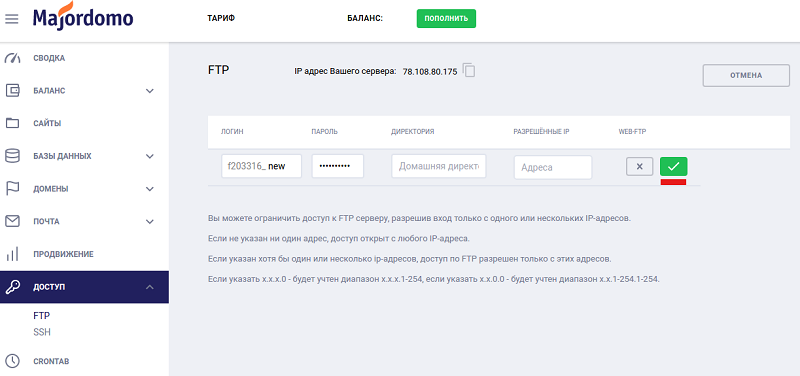Click the Сводка gauge icon
This screenshot has width=800, height=376.
tap(12, 58)
